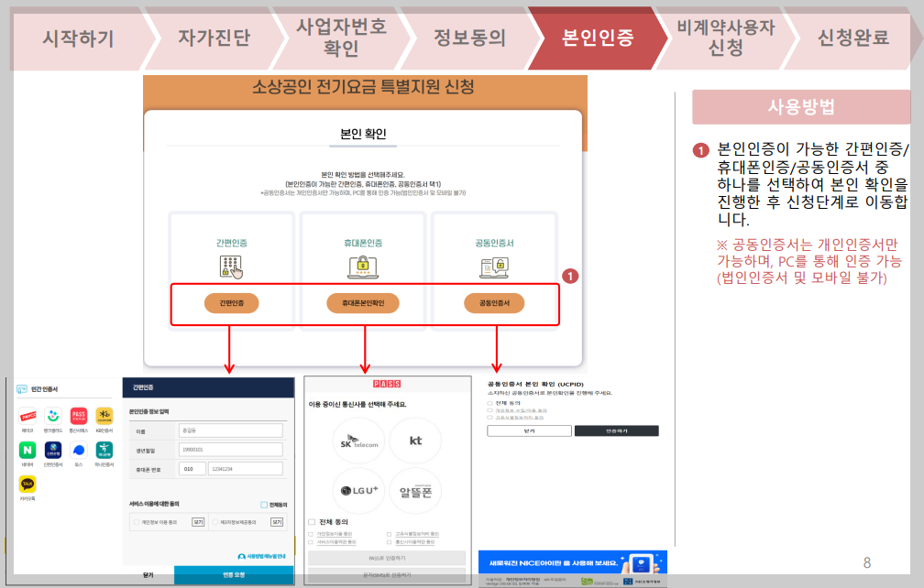Image resolution: width=924 pixels, height=588 pixels.
Task: Click the orange 공동인증서 button
Action: point(494,303)
